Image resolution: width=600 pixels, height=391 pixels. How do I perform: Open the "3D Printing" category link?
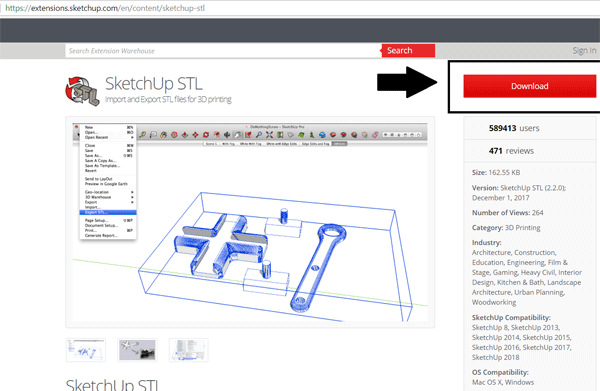(523, 228)
